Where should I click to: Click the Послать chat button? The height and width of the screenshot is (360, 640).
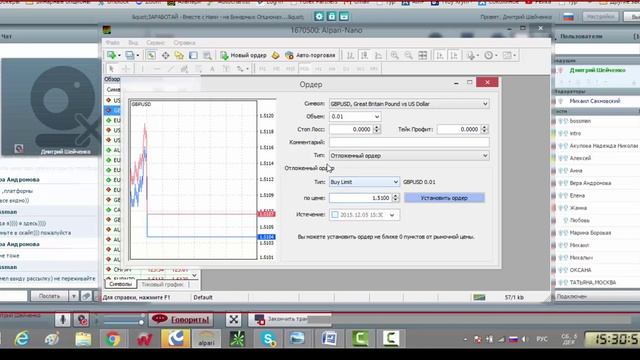49,296
